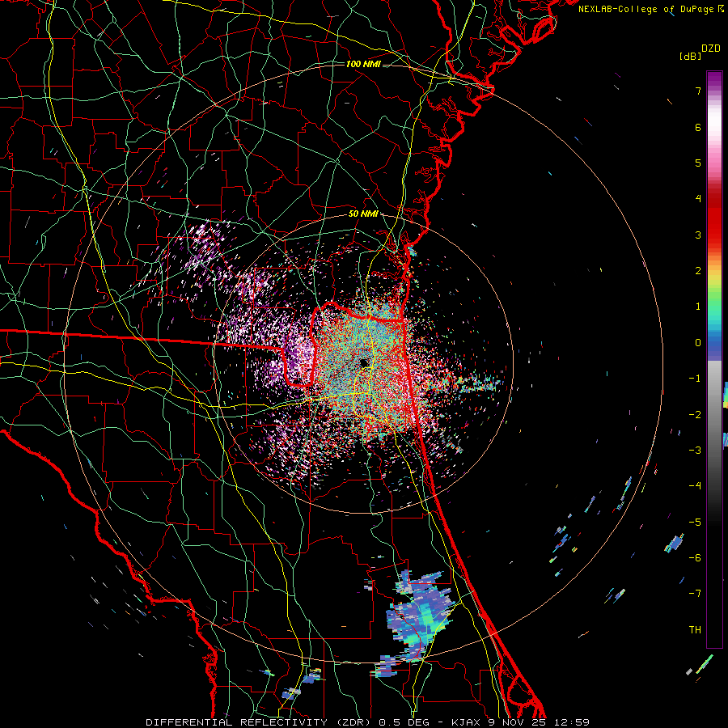Click the TH label on the color scale
The height and width of the screenshot is (728, 728).
pos(695,630)
